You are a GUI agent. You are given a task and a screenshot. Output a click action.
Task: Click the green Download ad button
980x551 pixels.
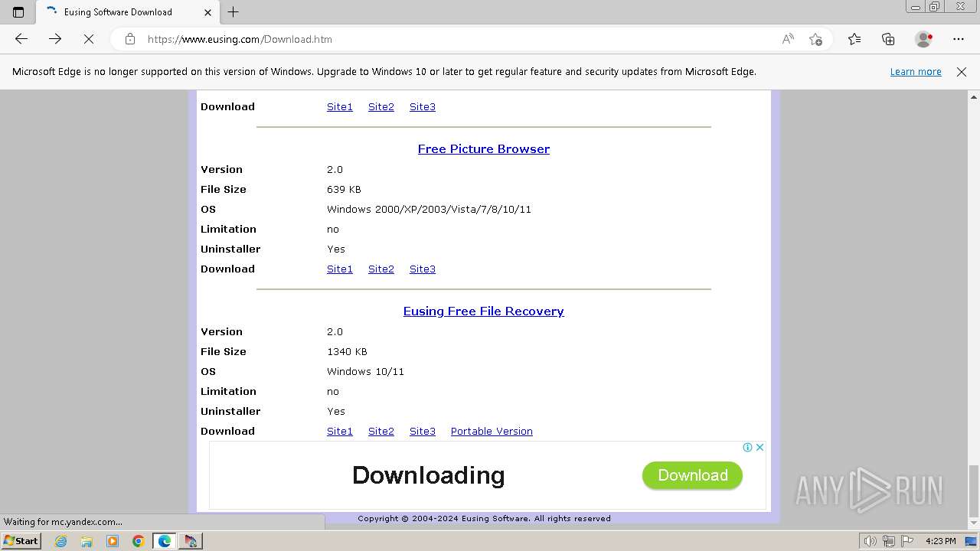[x=692, y=475]
